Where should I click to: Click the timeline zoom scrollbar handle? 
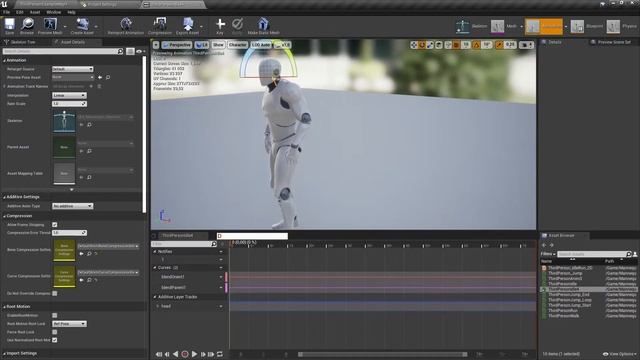[383, 354]
